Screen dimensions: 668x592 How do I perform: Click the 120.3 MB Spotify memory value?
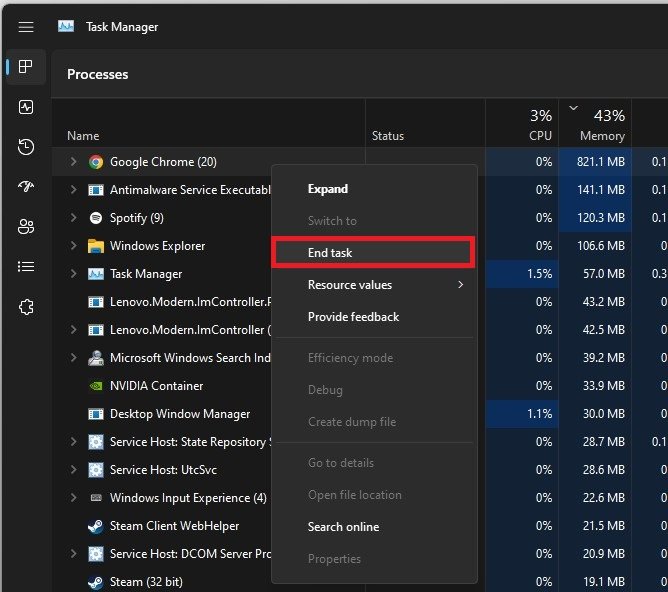tap(601, 218)
